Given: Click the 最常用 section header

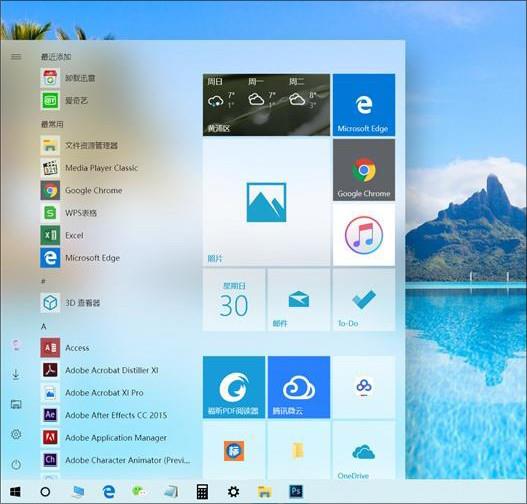Looking at the screenshot, I should [52, 124].
